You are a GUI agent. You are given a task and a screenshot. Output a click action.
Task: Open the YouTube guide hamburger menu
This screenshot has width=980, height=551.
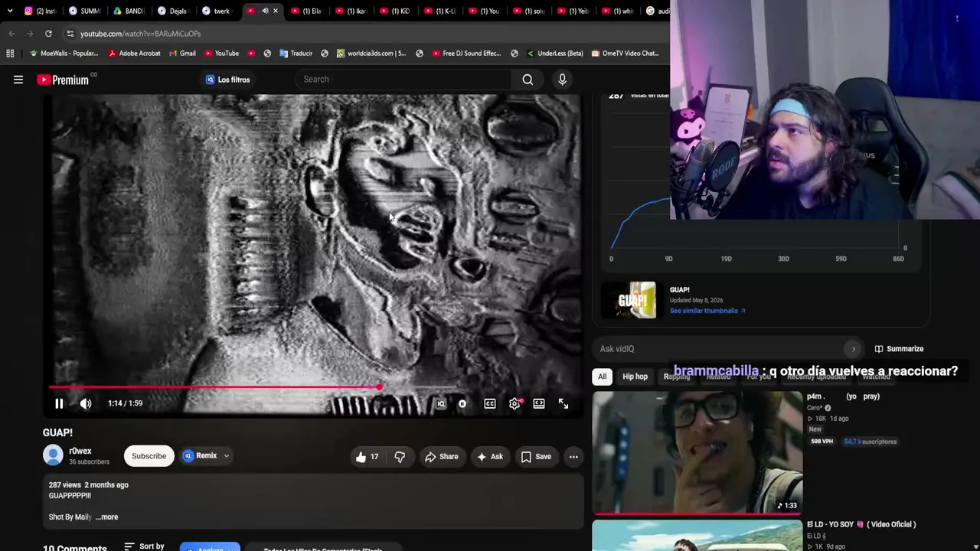[18, 80]
